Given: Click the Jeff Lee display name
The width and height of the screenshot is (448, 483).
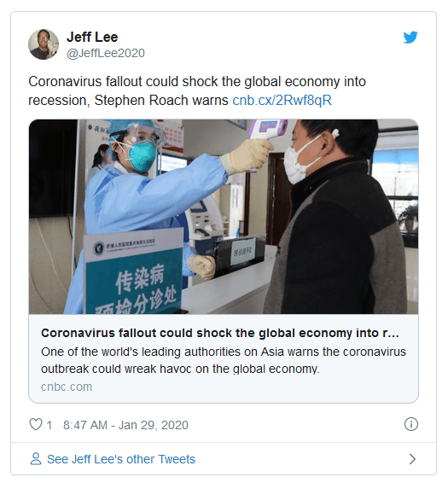Looking at the screenshot, I should point(92,37).
